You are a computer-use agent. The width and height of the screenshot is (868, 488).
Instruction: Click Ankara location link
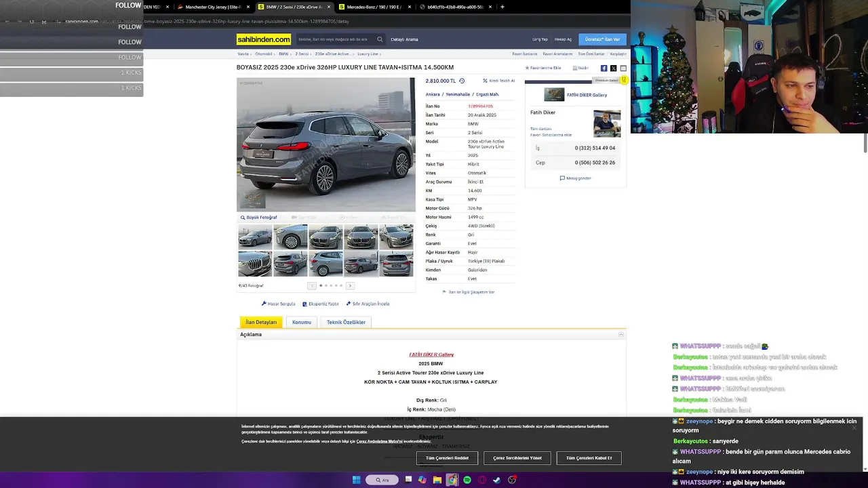click(x=433, y=94)
